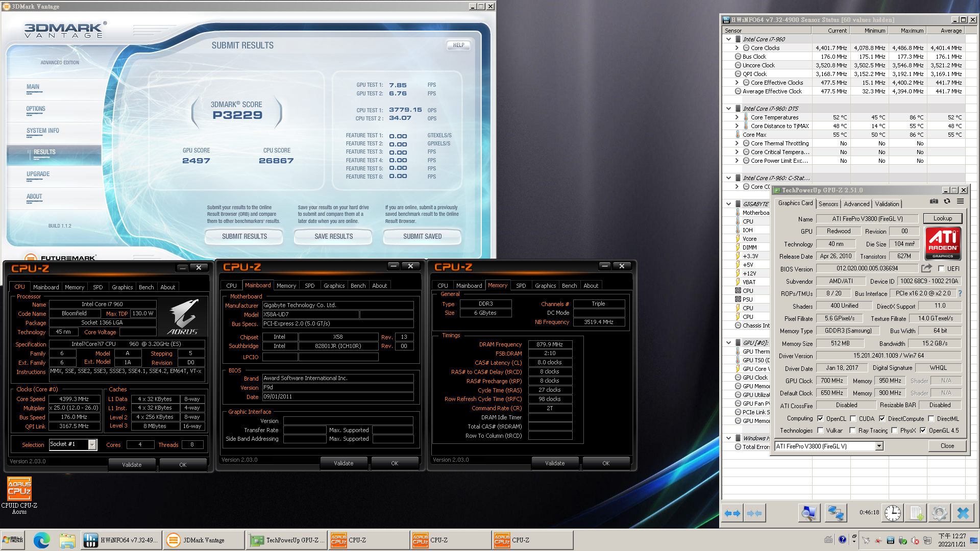
Task: Click the on-screen keyboard tray icon
Action: point(828,540)
